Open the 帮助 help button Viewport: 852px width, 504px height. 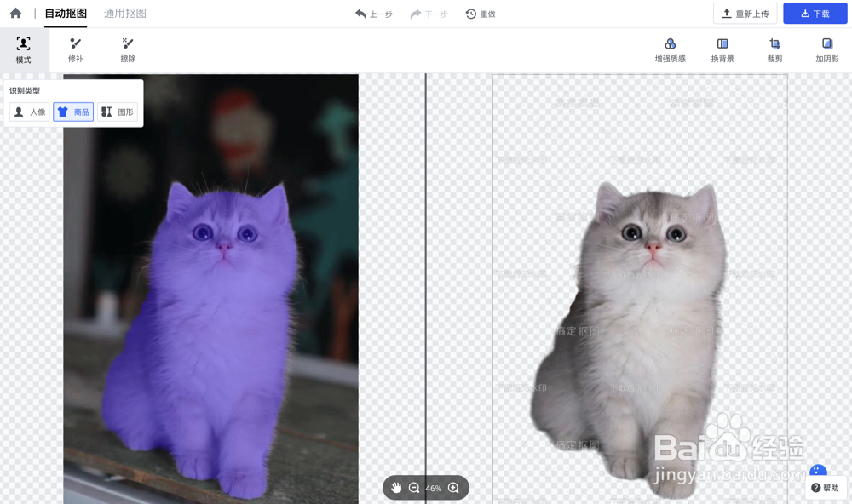825,488
